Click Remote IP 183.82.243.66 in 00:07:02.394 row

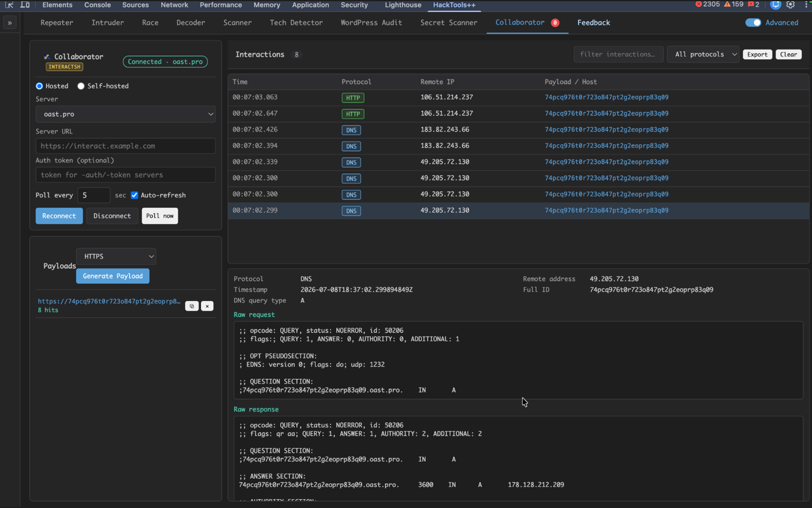[x=445, y=145]
